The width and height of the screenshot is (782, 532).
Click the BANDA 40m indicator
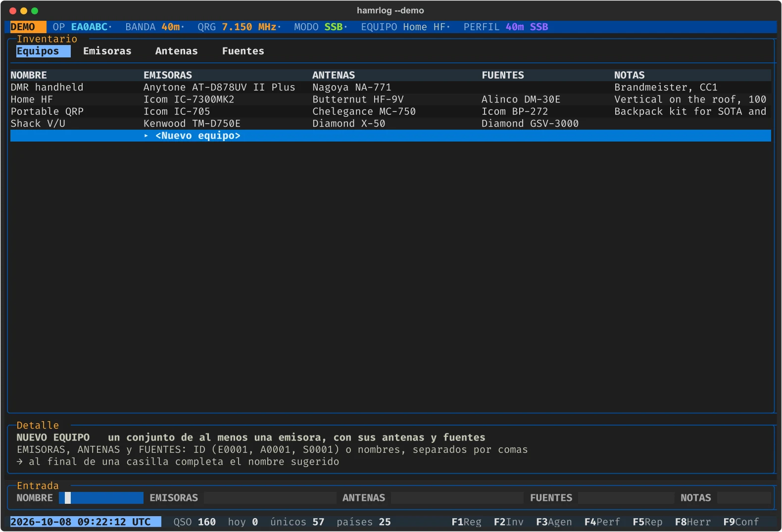tap(153, 27)
